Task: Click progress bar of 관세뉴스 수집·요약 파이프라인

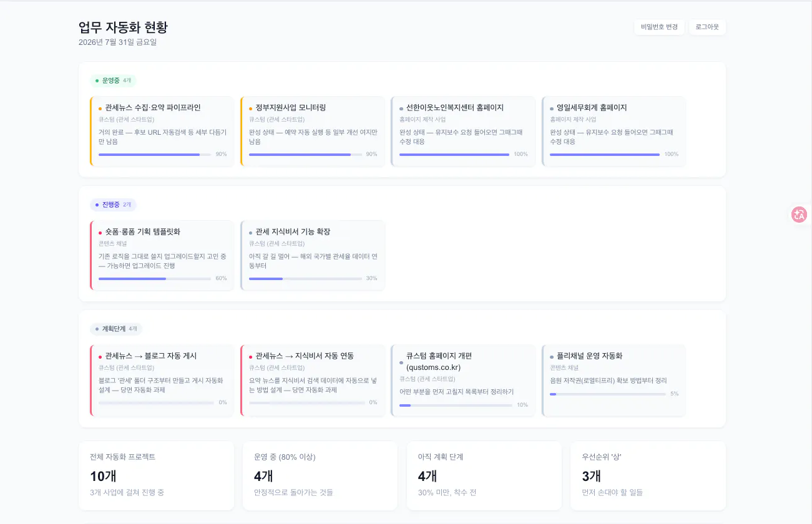Action: coord(155,154)
